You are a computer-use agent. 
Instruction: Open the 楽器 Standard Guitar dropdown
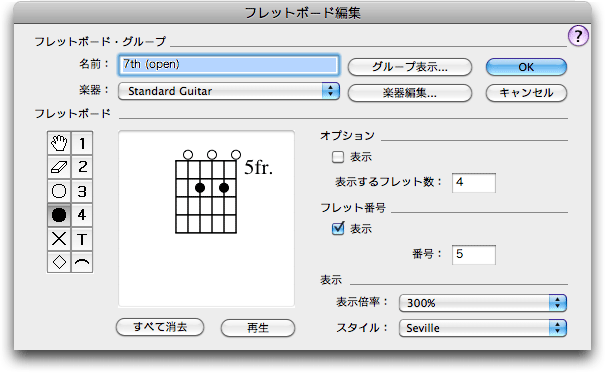pyautogui.click(x=229, y=91)
